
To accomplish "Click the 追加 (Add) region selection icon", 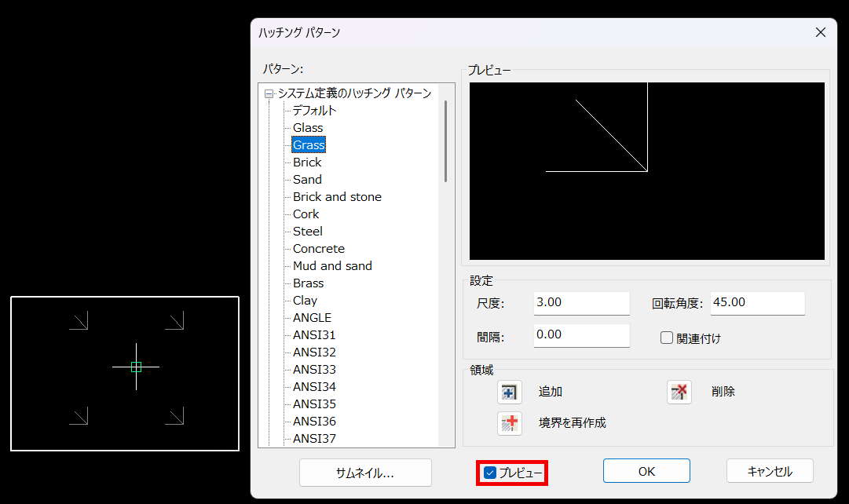I will [509, 392].
